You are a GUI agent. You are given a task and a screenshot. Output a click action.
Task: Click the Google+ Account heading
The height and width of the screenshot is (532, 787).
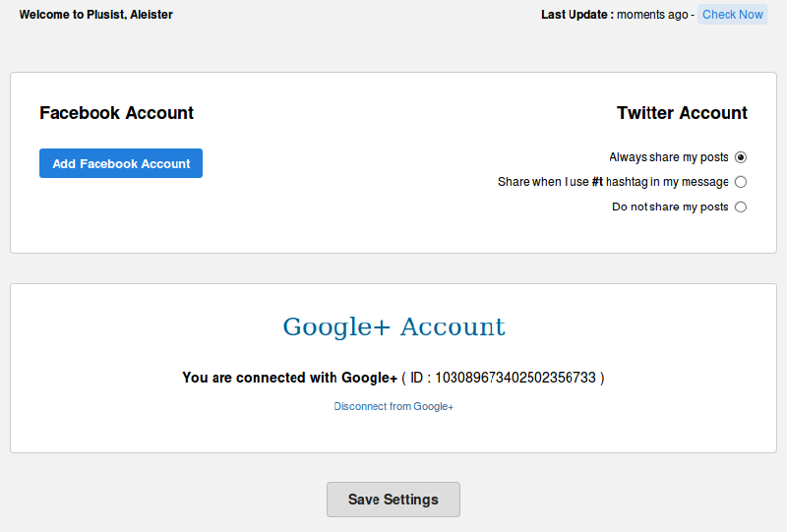click(x=394, y=326)
